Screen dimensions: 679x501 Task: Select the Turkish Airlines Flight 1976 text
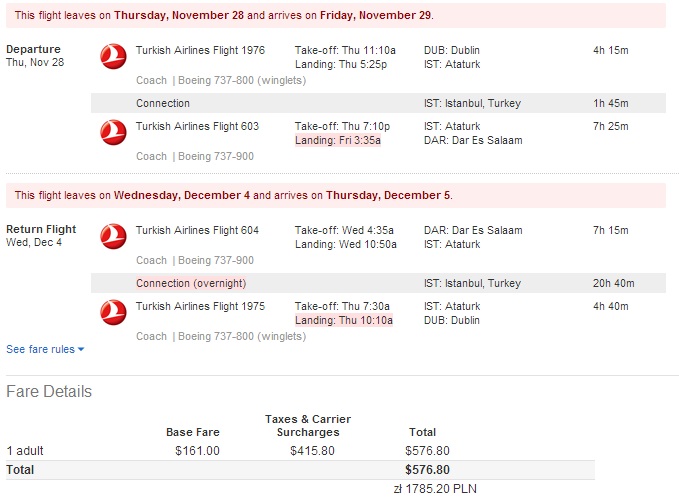(200, 50)
